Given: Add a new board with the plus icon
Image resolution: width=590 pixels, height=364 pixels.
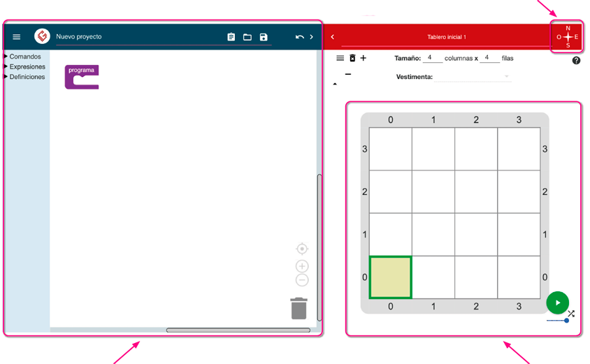Looking at the screenshot, I should coord(364,59).
